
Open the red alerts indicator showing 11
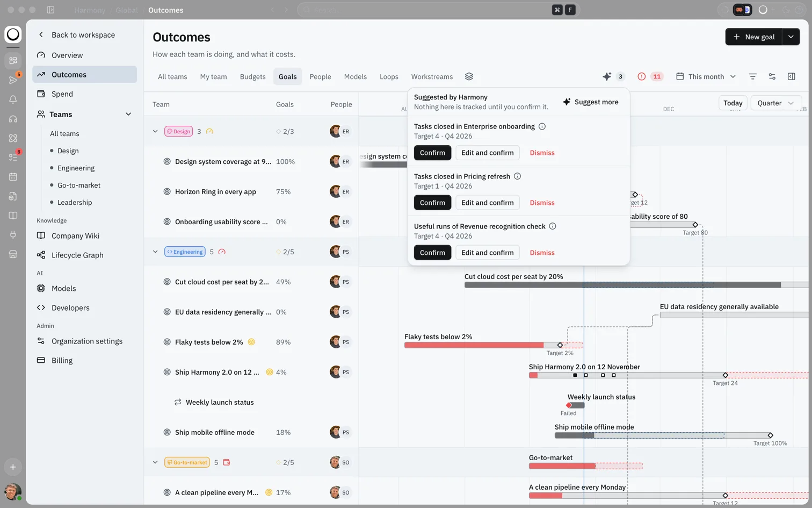[x=650, y=76]
